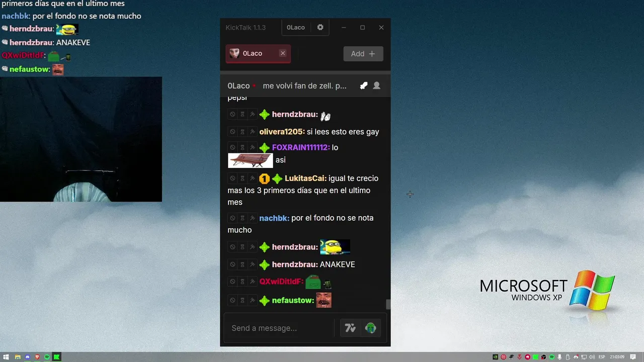Click the system clock 21:03:09

[x=617, y=357]
